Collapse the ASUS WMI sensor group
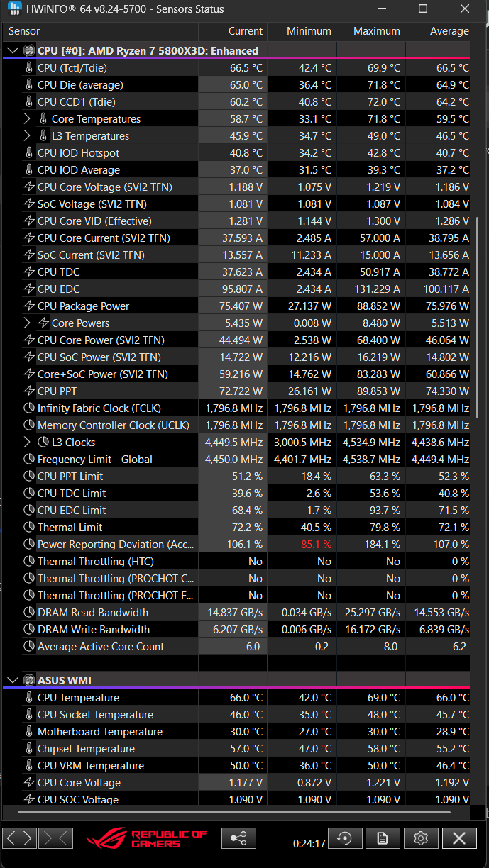Screen dimensions: 489x868 pos(12,680)
